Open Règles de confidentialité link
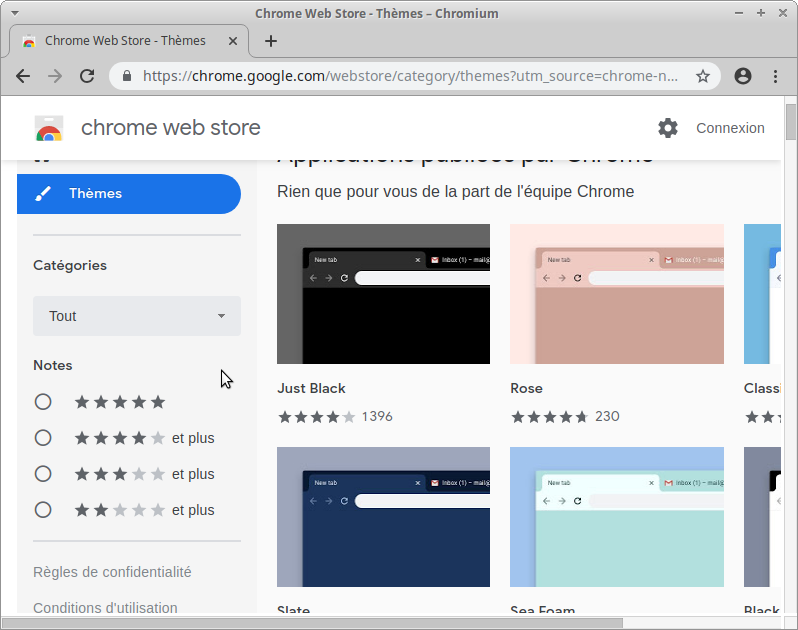This screenshot has width=798, height=630. pos(112,572)
